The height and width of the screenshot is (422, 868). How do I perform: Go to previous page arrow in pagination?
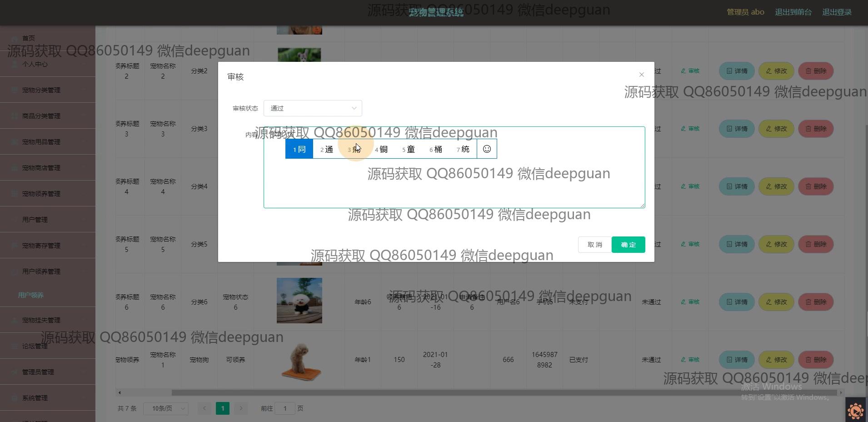click(x=205, y=408)
